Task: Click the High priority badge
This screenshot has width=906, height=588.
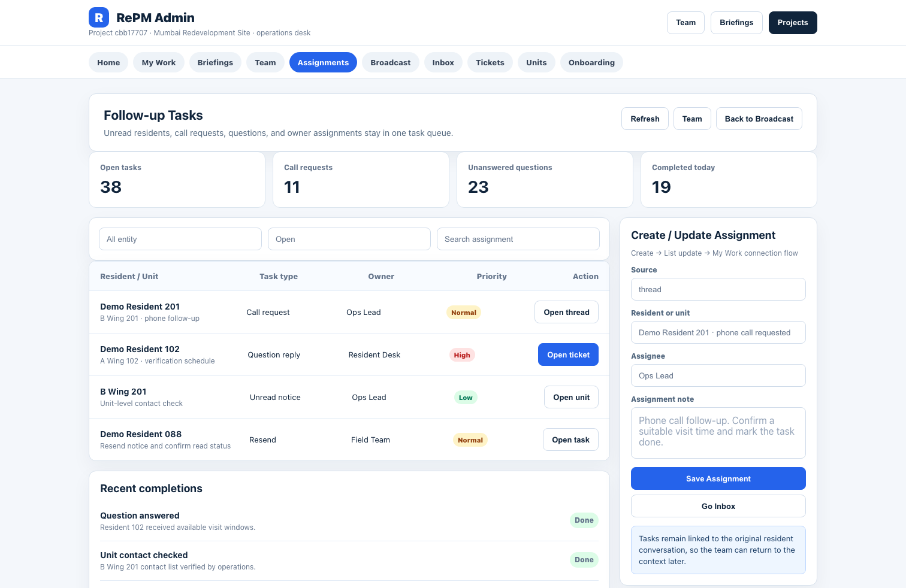Action: [462, 354]
